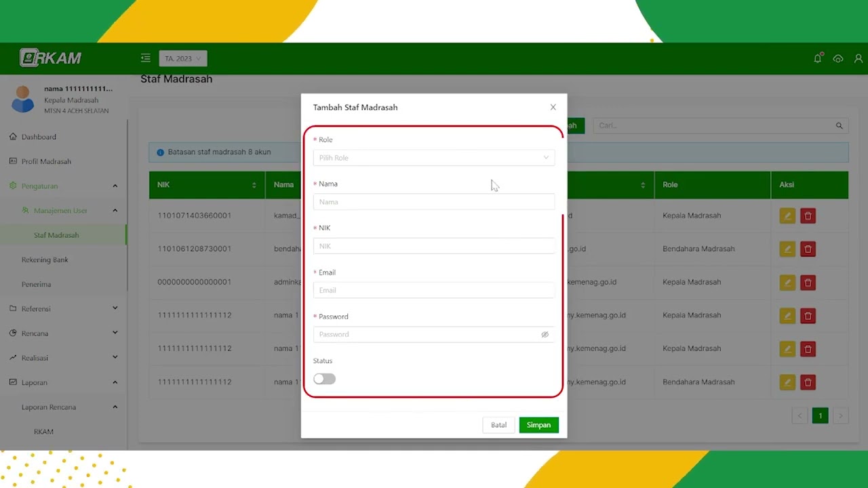Image resolution: width=868 pixels, height=488 pixels.
Task: Open the user account icon
Action: tap(859, 59)
